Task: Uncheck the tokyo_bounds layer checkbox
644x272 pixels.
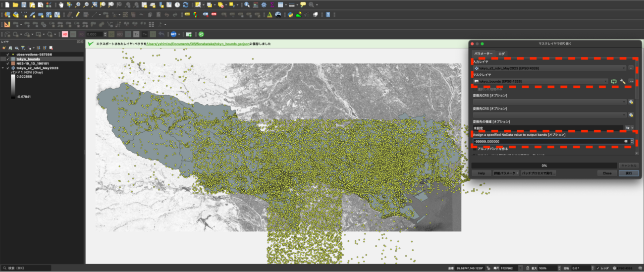Action: pyautogui.click(x=7, y=59)
